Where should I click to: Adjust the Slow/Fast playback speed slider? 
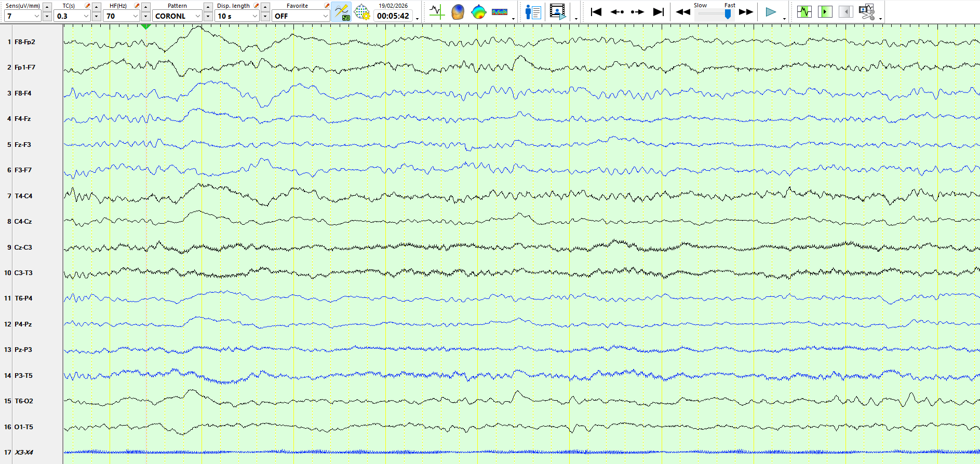coord(728,14)
